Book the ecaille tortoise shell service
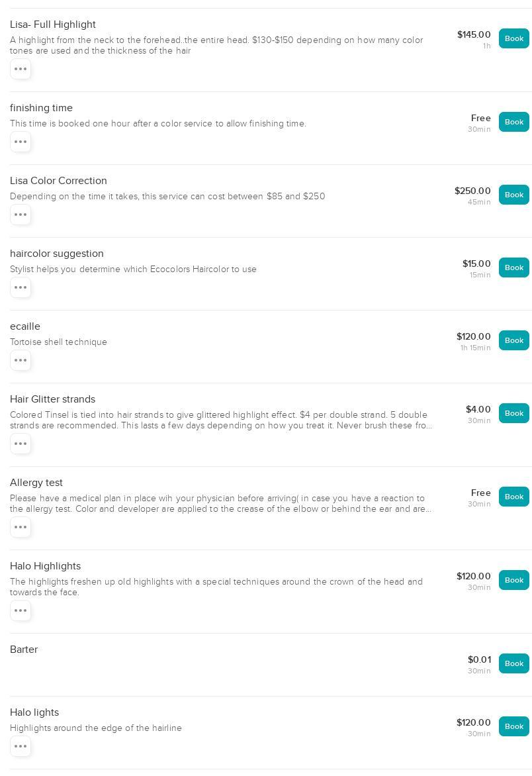The height and width of the screenshot is (776, 532). click(x=513, y=340)
